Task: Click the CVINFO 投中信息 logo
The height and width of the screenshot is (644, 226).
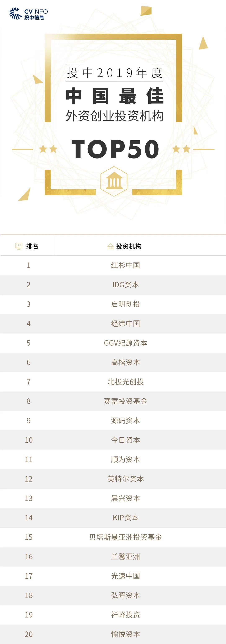Action: point(28,14)
